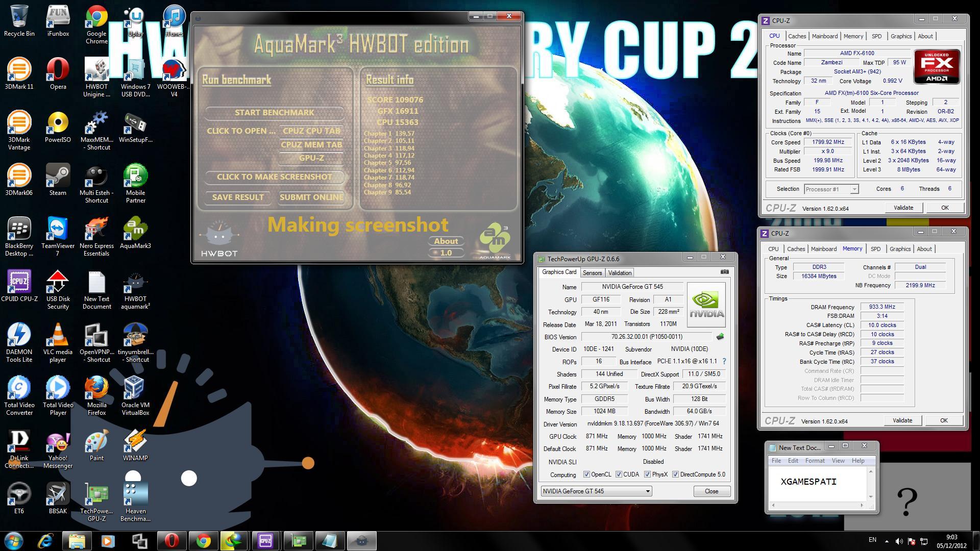Image resolution: width=980 pixels, height=551 pixels.
Task: Click the Bus Interface question mark in GPU-Z
Action: (724, 361)
